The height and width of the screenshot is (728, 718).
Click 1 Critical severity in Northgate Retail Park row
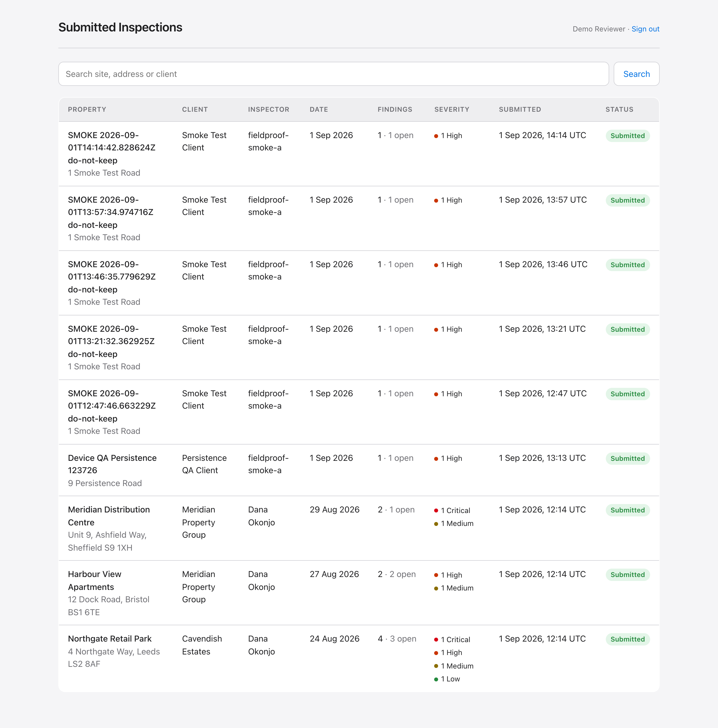click(x=452, y=639)
